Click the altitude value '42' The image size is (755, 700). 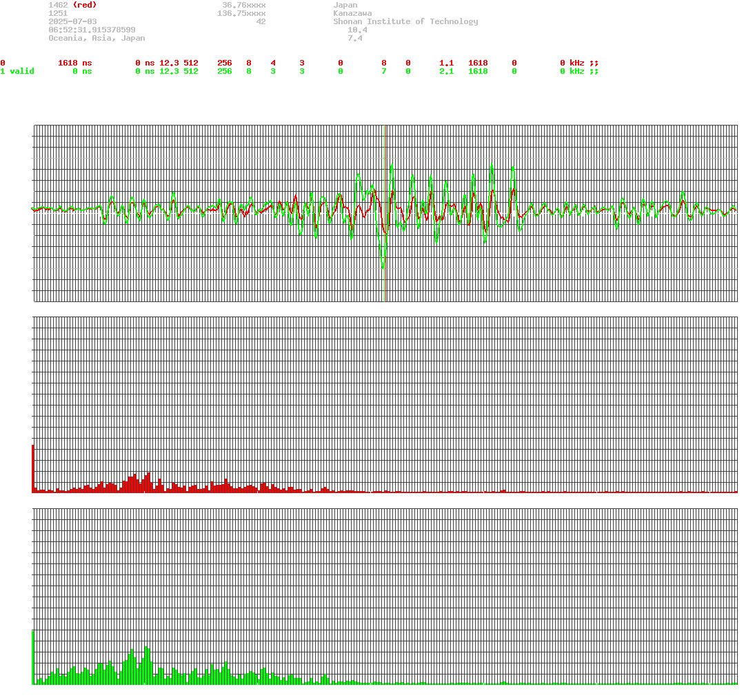(x=261, y=21)
